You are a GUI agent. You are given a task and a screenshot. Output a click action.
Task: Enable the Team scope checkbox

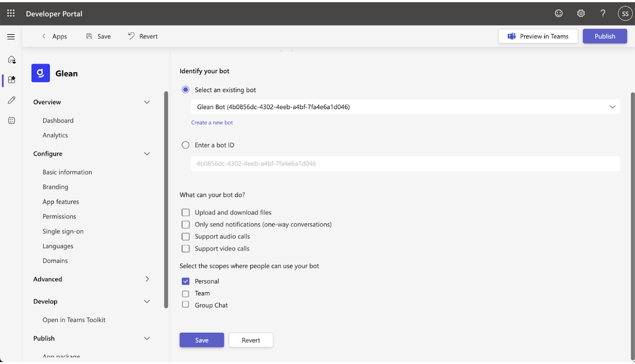pyautogui.click(x=185, y=294)
